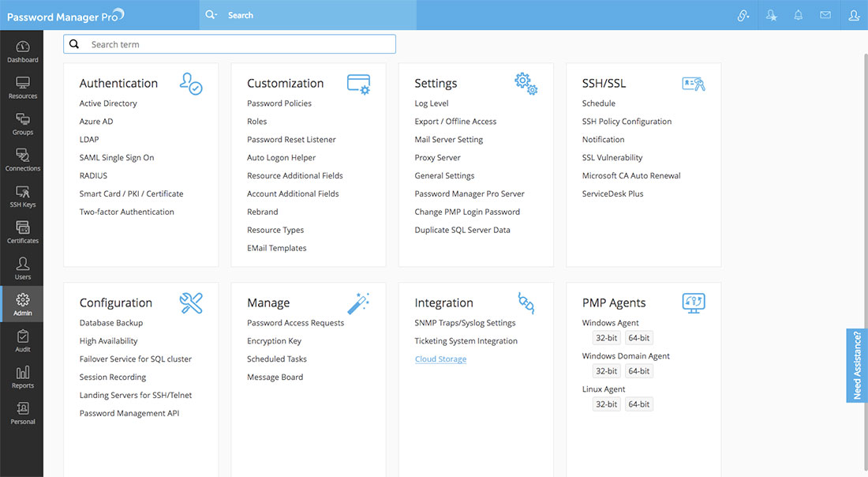
Task: Open Change PMP Login Password
Action: (467, 212)
